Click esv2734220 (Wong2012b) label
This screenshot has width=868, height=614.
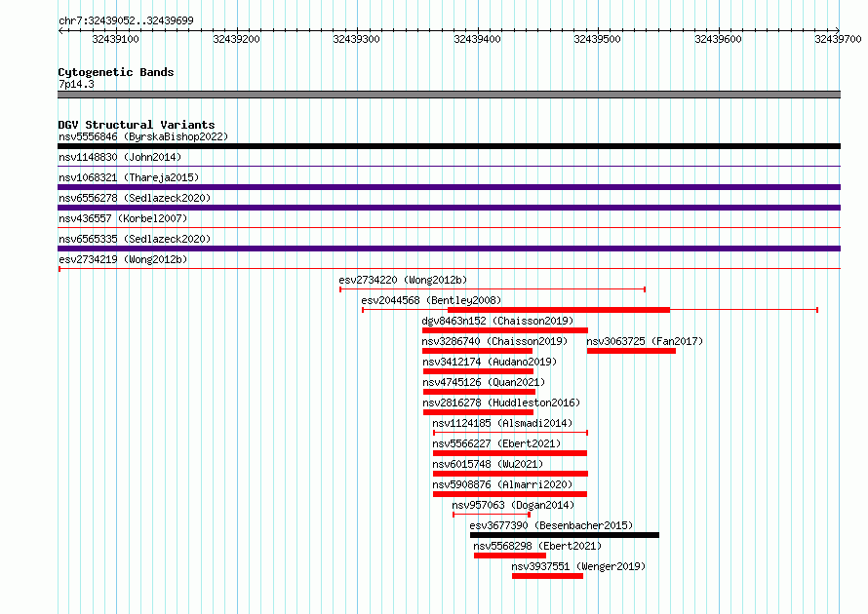(403, 280)
